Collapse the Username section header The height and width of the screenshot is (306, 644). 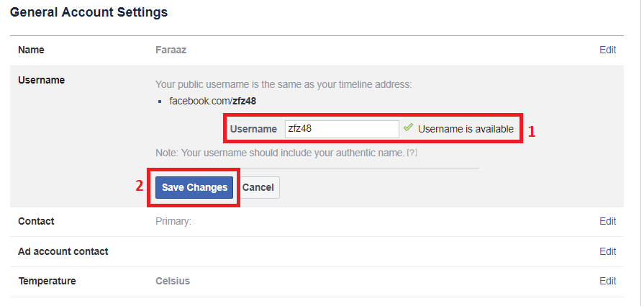tap(41, 80)
